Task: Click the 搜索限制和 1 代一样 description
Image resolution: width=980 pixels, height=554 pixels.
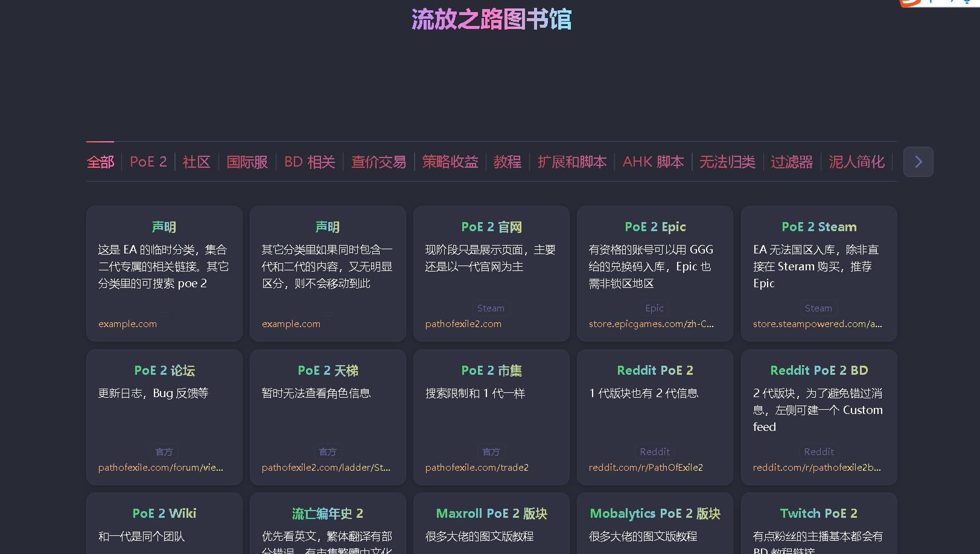Action: pyautogui.click(x=475, y=393)
